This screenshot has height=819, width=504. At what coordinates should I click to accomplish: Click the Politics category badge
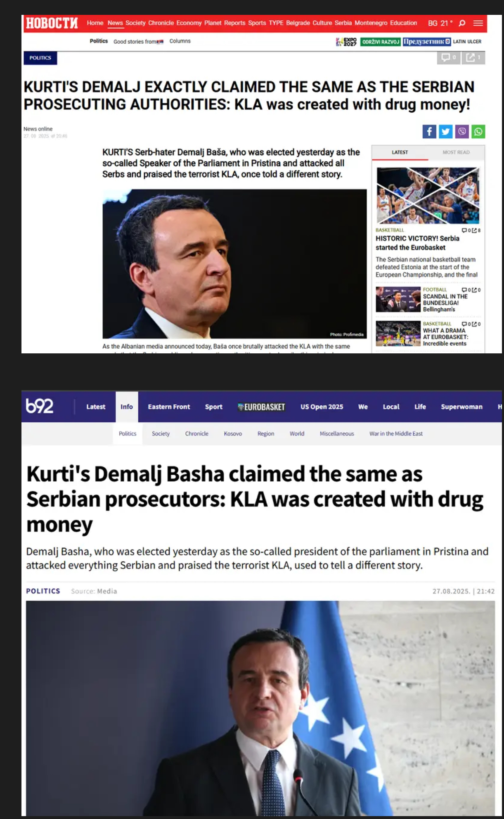click(40, 58)
